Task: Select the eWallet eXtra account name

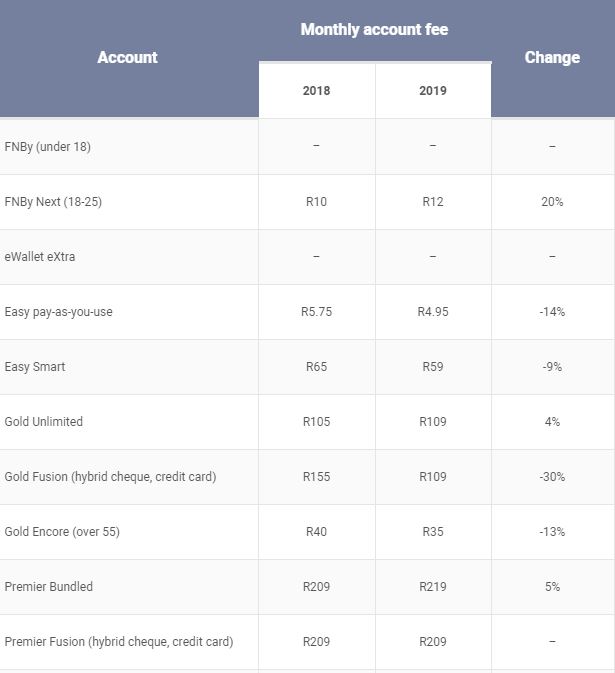Action: 39,257
